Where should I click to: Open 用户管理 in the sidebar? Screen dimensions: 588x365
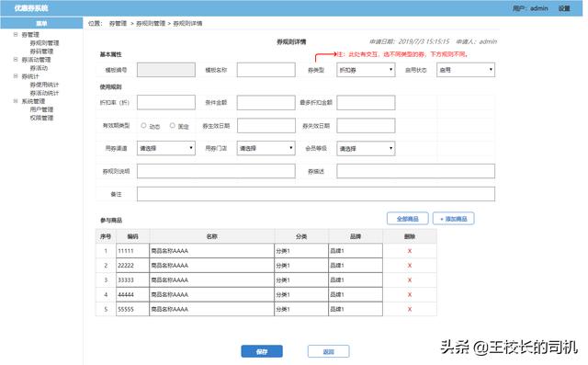pos(41,109)
